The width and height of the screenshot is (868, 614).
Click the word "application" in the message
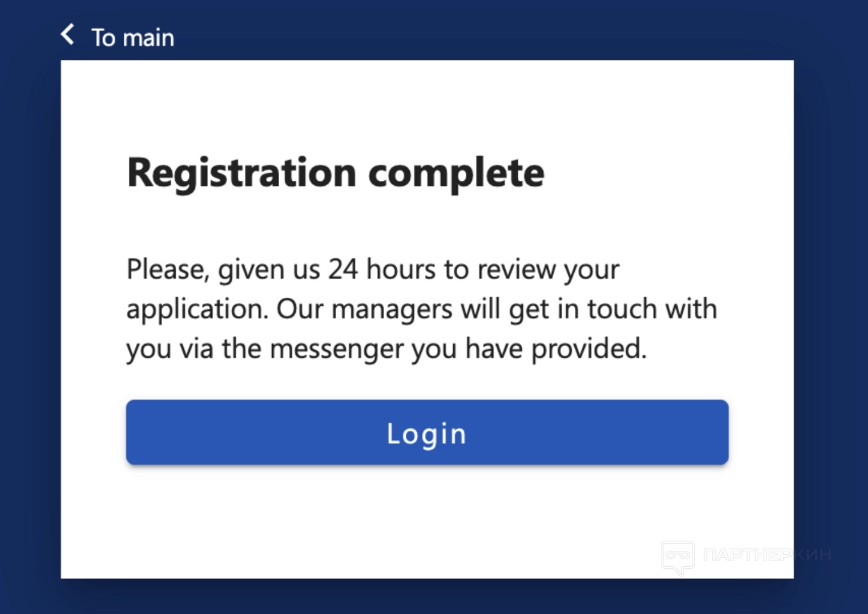click(196, 311)
